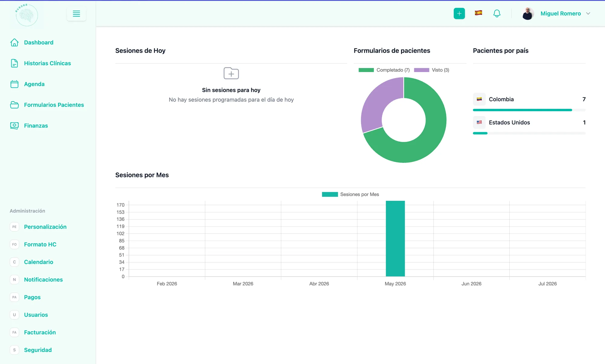Open Personalización settings

point(45,227)
